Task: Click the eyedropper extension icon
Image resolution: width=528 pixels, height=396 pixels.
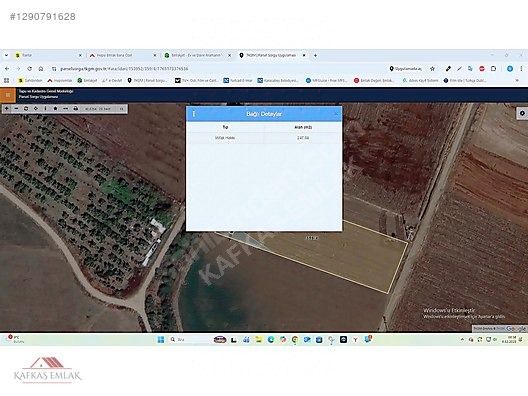Action: [448, 69]
